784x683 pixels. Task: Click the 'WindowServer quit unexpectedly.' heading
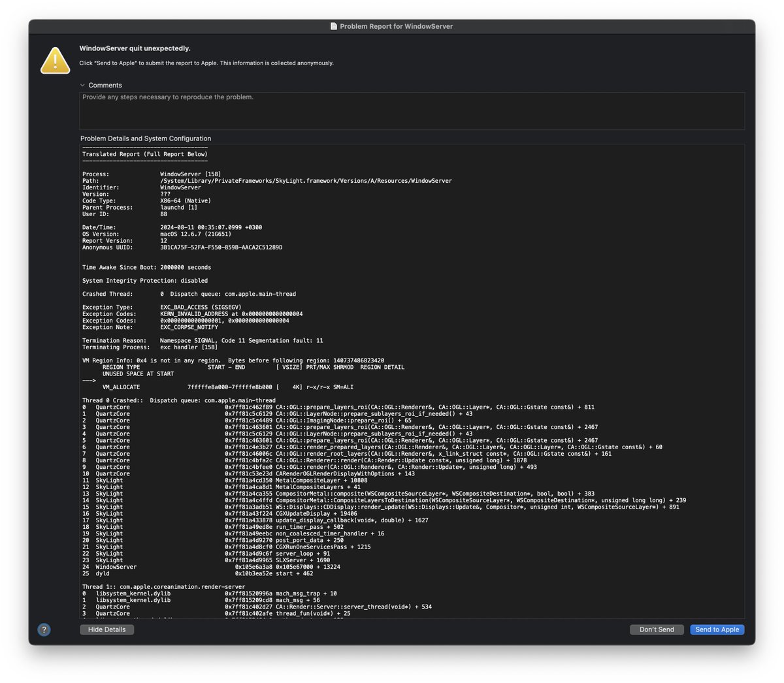[135, 48]
